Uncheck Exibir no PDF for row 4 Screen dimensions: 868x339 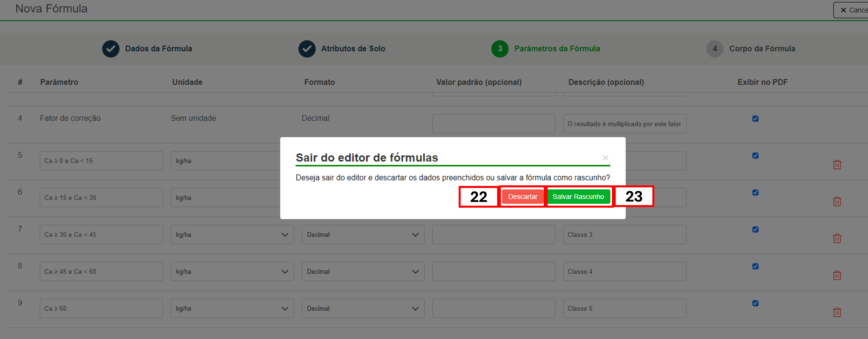tap(756, 119)
